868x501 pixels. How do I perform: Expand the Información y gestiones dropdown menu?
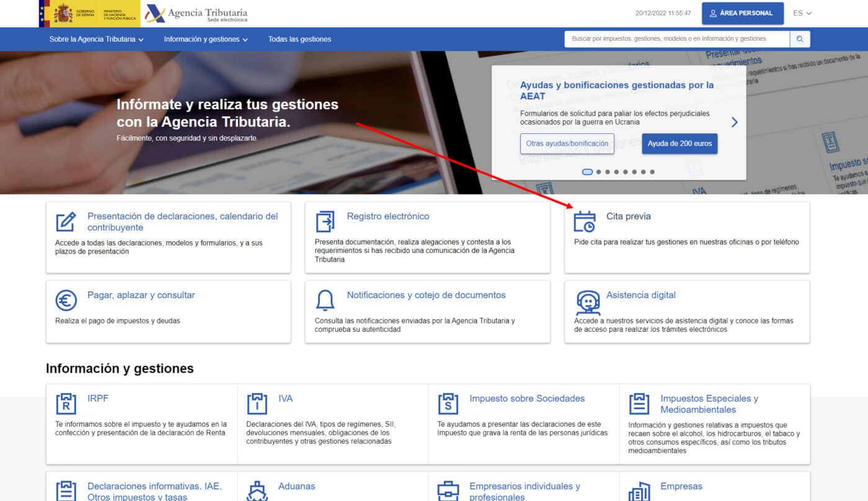coord(205,39)
